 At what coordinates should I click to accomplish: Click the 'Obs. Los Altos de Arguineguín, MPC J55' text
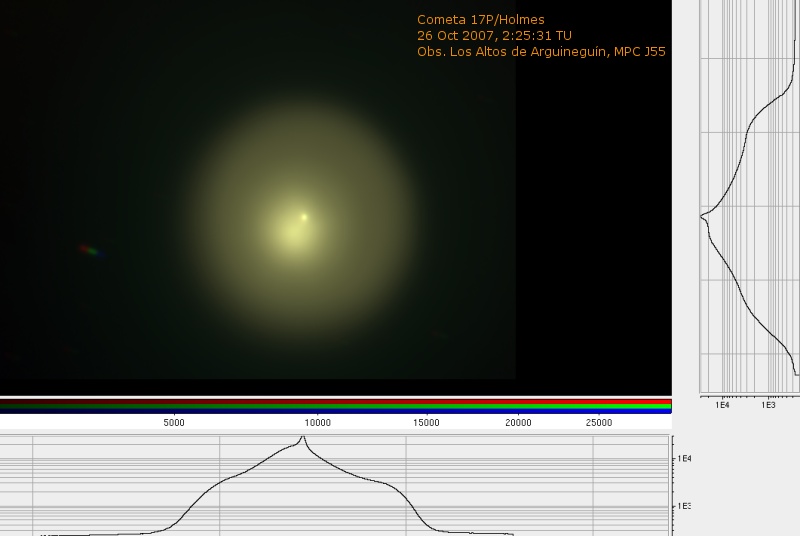[x=541, y=52]
